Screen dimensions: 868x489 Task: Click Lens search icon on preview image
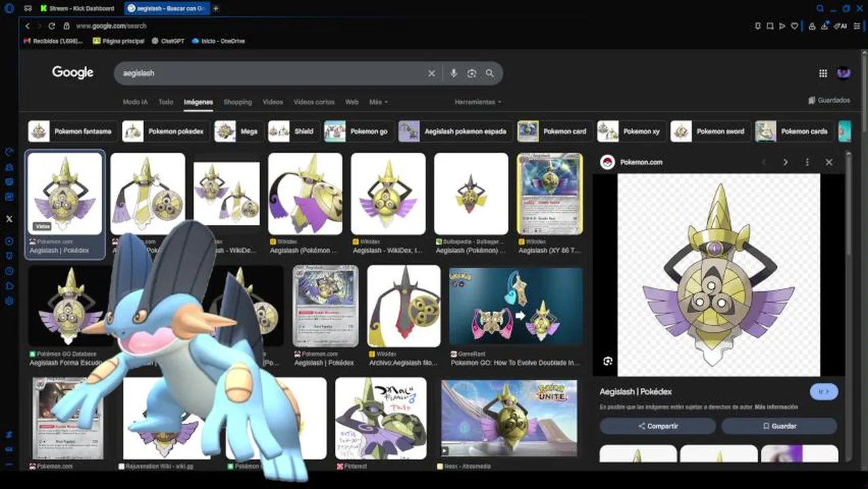click(x=608, y=361)
